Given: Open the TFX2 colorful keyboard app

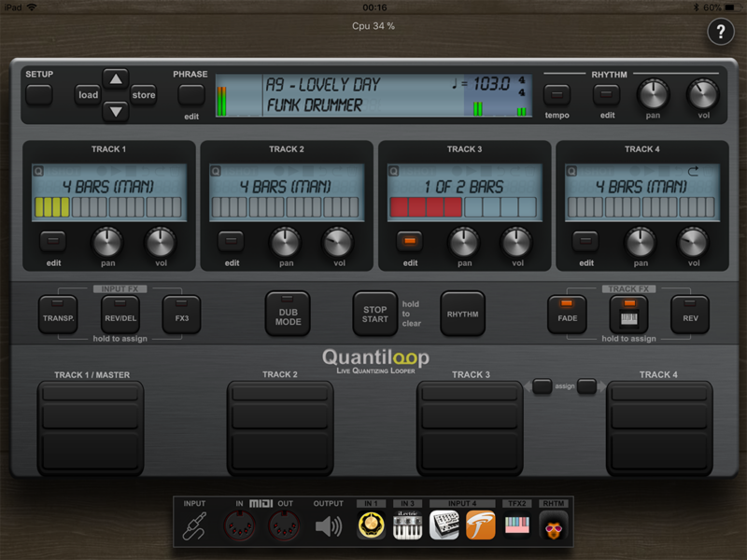Looking at the screenshot, I should (517, 527).
